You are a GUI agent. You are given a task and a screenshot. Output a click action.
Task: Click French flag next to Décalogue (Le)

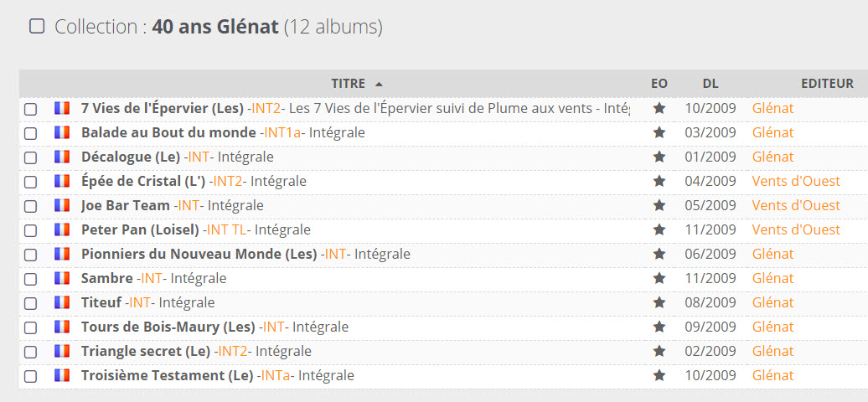click(x=61, y=157)
